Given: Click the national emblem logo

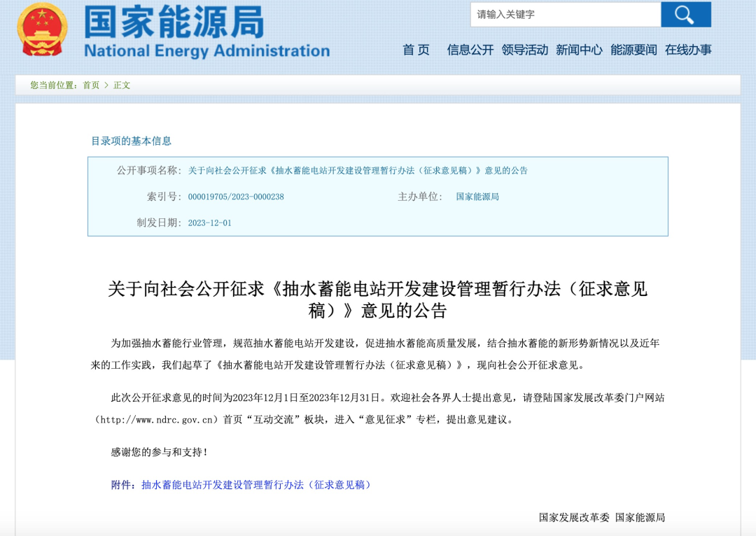Looking at the screenshot, I should (42, 30).
